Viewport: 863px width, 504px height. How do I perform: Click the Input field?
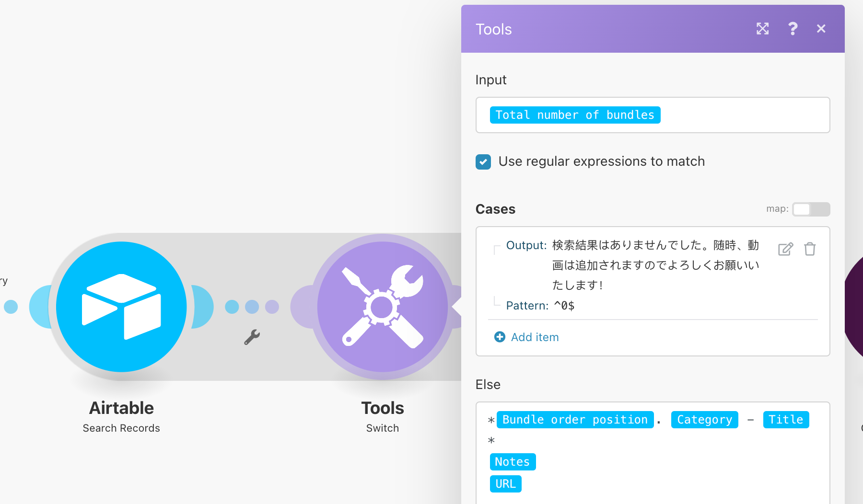[x=653, y=115]
